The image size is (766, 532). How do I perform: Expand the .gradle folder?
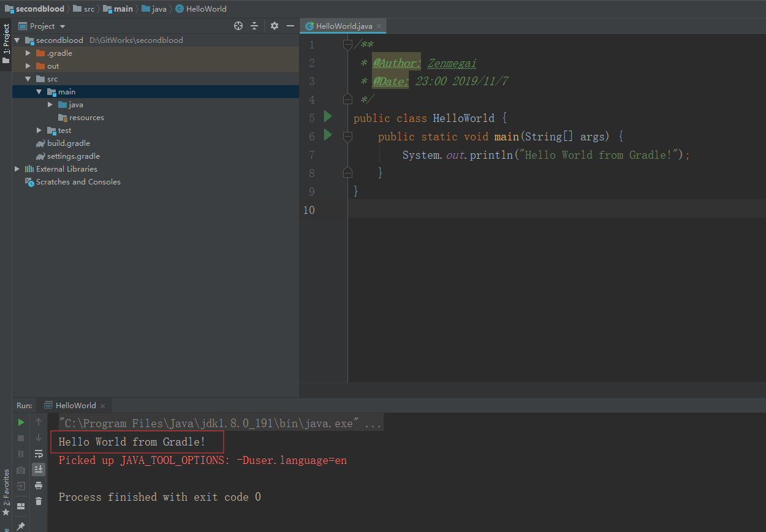click(x=28, y=53)
